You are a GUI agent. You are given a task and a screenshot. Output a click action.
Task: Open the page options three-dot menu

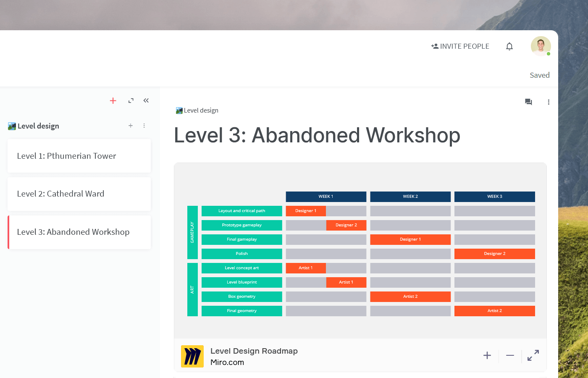549,102
